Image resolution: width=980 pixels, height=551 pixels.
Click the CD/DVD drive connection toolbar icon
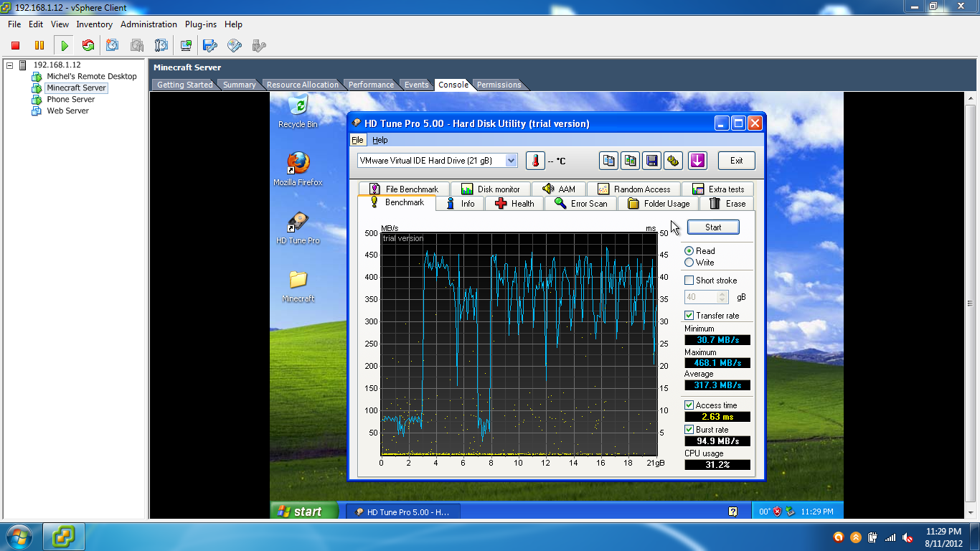point(235,45)
